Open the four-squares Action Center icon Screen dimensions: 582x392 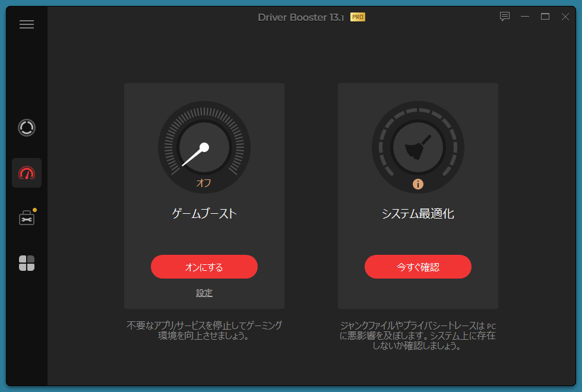pyautogui.click(x=27, y=263)
